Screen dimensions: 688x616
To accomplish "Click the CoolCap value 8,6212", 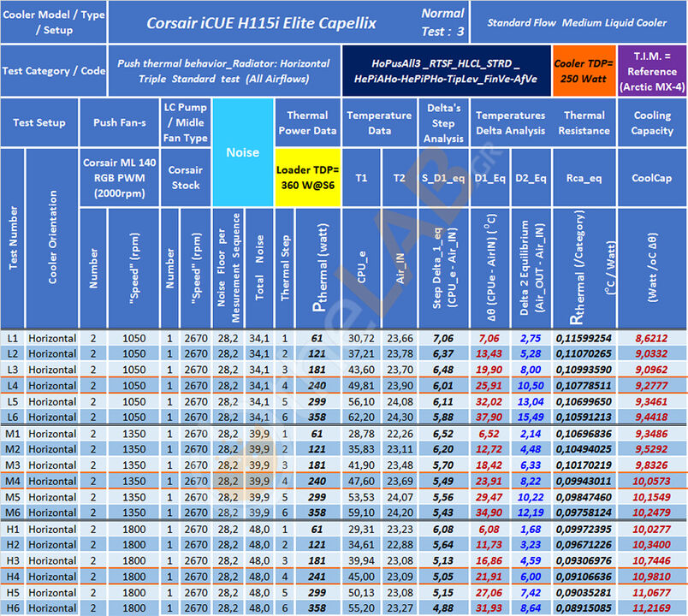I will pyautogui.click(x=651, y=338).
